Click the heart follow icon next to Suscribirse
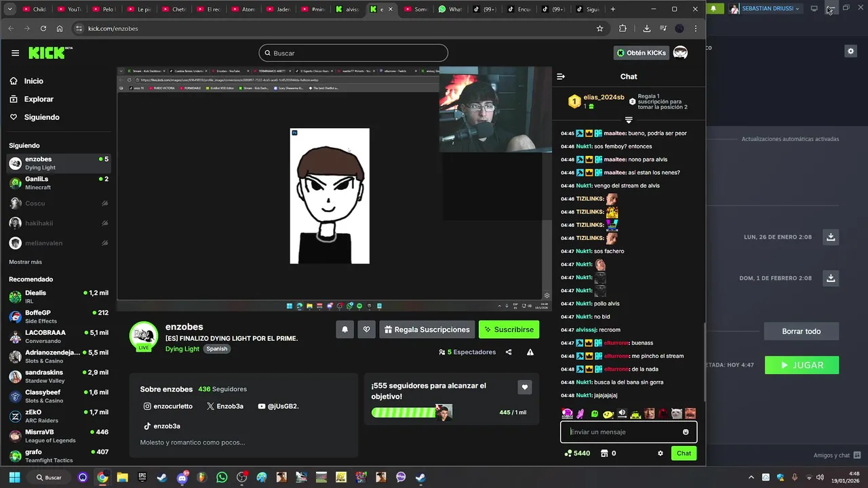 (367, 329)
